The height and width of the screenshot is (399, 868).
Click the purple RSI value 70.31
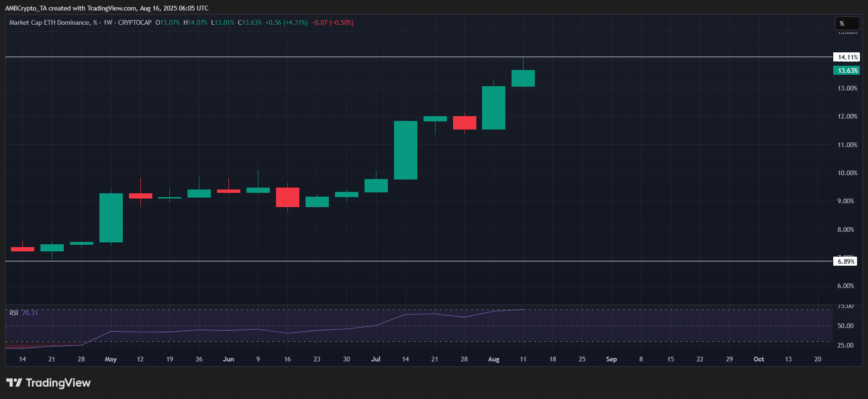pos(30,313)
